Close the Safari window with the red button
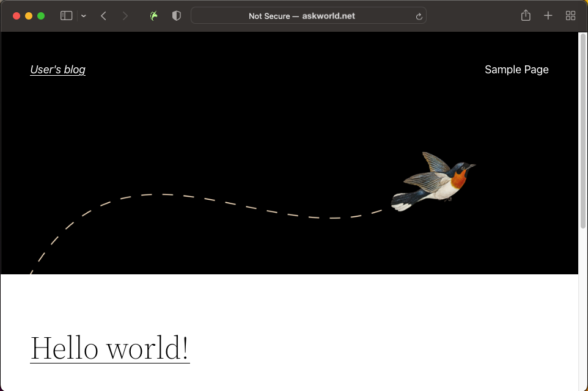Image resolution: width=588 pixels, height=391 pixels. coord(17,16)
